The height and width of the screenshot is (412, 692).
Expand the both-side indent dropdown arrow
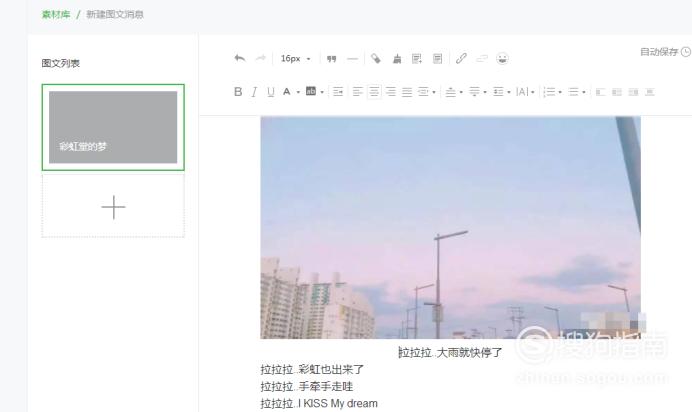click(x=434, y=92)
